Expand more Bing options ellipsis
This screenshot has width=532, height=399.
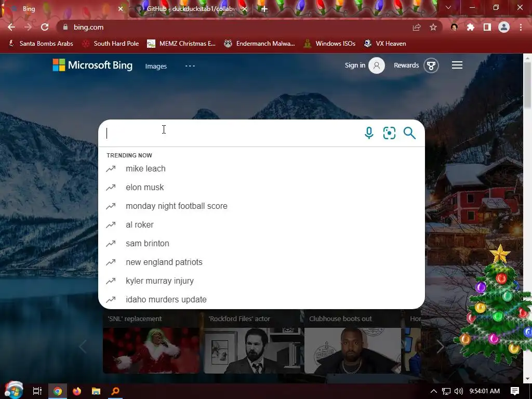point(190,66)
